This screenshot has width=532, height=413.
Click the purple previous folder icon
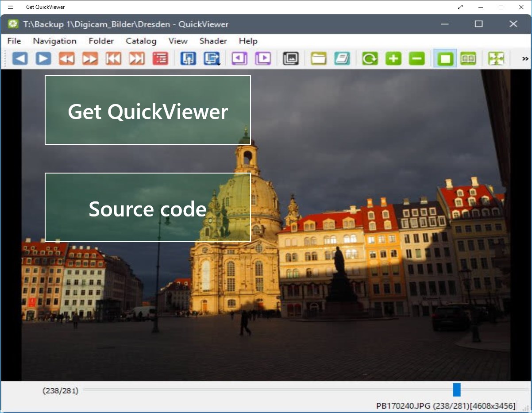[239, 58]
